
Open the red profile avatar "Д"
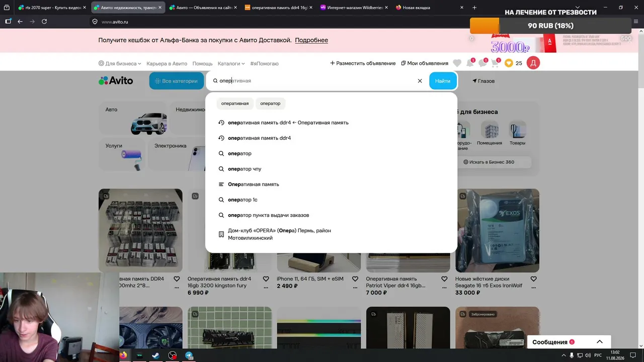(533, 63)
